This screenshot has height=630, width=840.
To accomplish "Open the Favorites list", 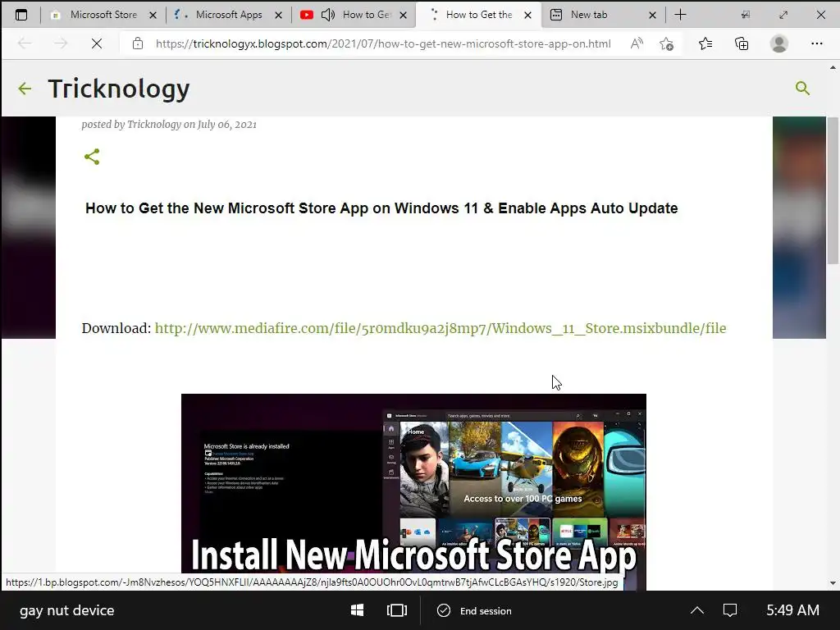I will [x=705, y=43].
